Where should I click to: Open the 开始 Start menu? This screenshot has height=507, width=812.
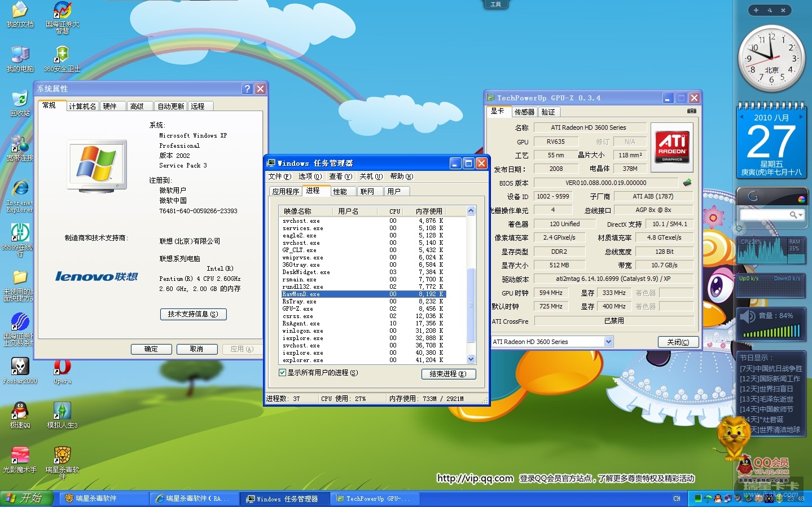click(x=27, y=499)
